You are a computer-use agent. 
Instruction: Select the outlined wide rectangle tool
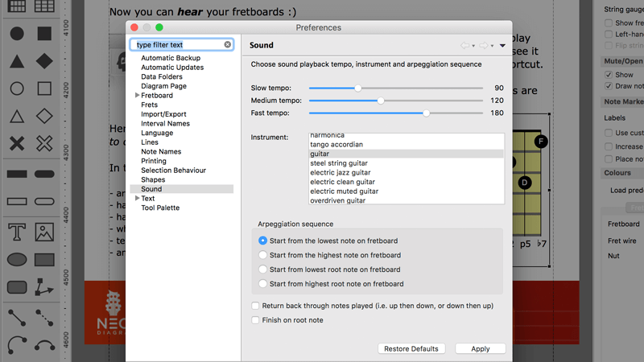pos(17,202)
